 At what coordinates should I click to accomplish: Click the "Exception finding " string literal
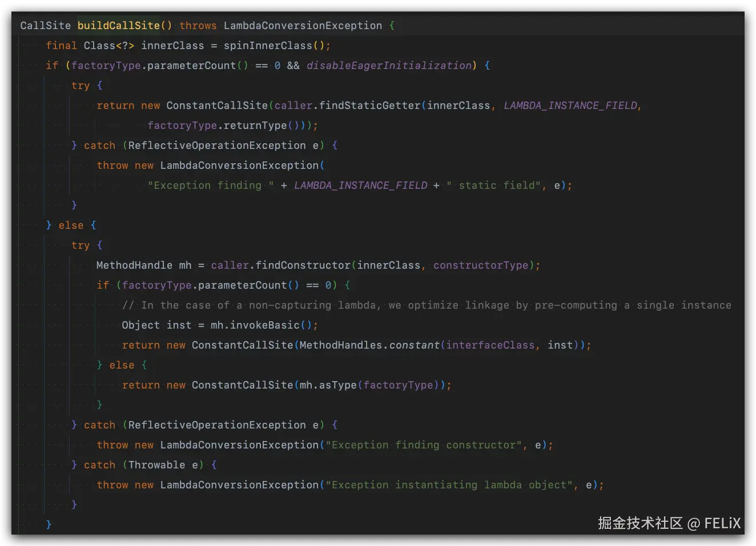(211, 185)
